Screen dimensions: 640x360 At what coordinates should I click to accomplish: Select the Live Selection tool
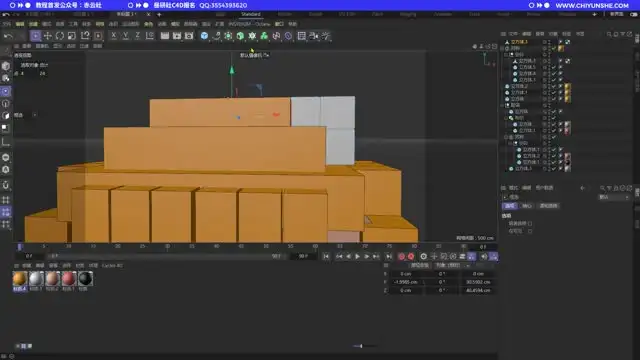[36, 36]
